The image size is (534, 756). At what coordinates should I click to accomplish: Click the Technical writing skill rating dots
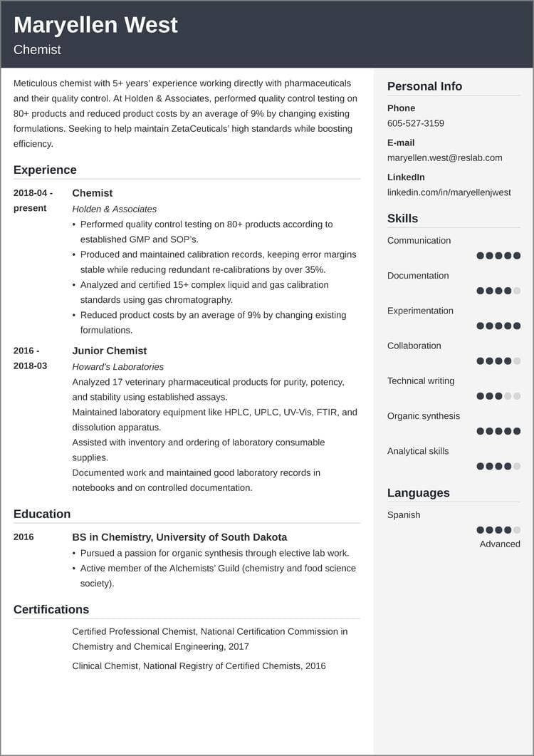pyautogui.click(x=498, y=396)
